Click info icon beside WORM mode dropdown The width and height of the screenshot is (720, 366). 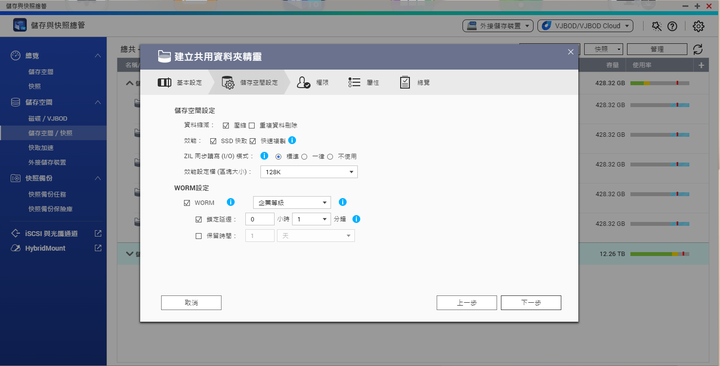[343, 202]
